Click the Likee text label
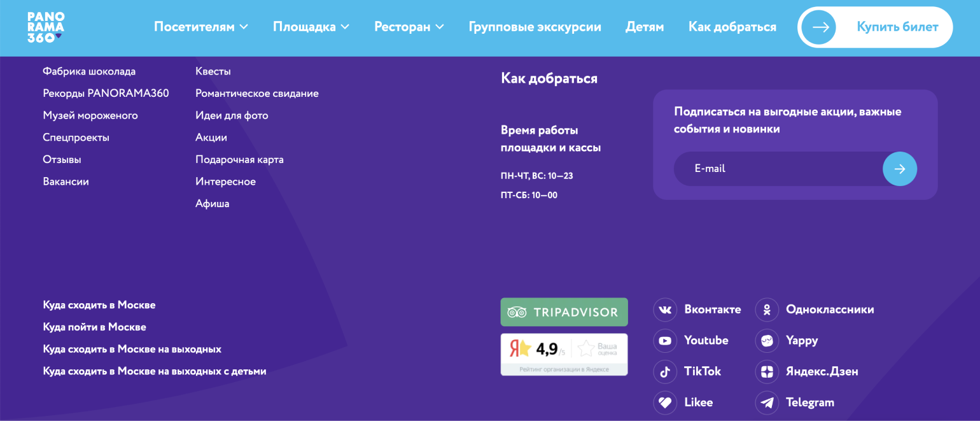The height and width of the screenshot is (421, 980). click(699, 403)
